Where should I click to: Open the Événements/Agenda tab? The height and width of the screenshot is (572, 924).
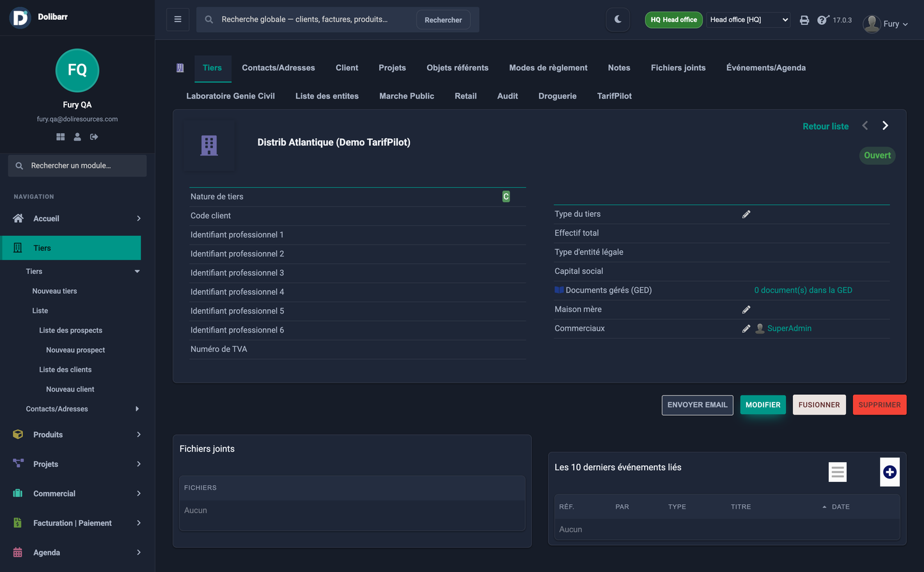point(766,68)
